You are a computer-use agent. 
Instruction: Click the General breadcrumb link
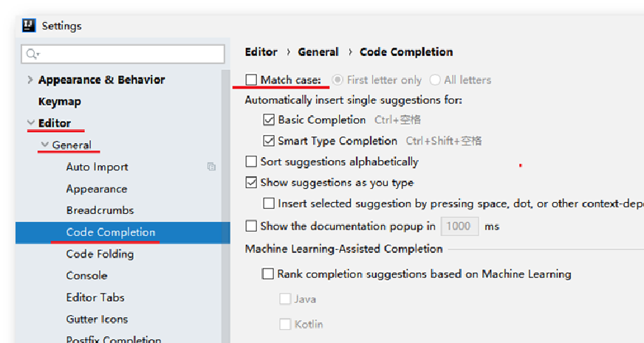[318, 52]
